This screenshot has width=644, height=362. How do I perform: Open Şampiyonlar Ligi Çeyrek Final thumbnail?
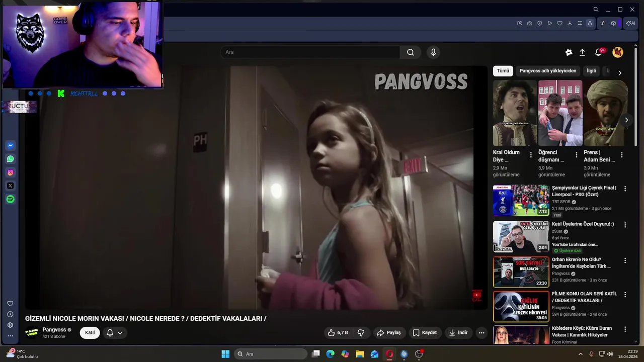click(x=521, y=200)
